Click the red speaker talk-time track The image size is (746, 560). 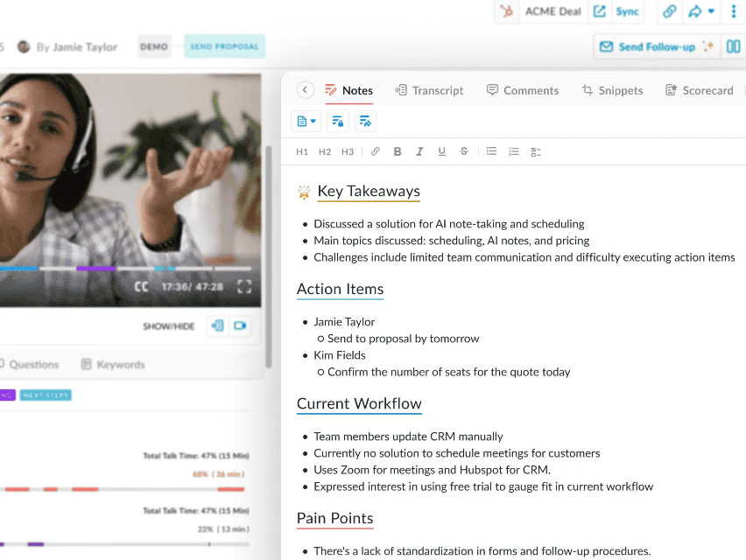[124, 489]
